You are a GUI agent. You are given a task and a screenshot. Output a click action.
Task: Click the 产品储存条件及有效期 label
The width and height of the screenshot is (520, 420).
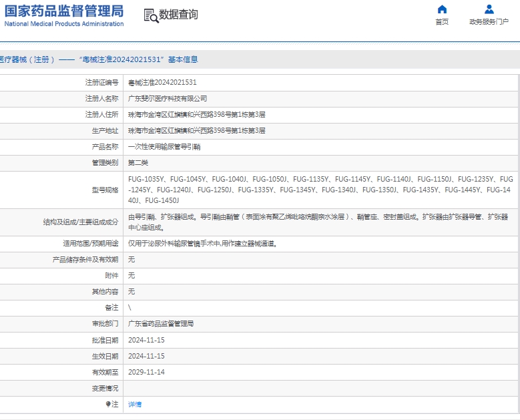pyautogui.click(x=85, y=260)
